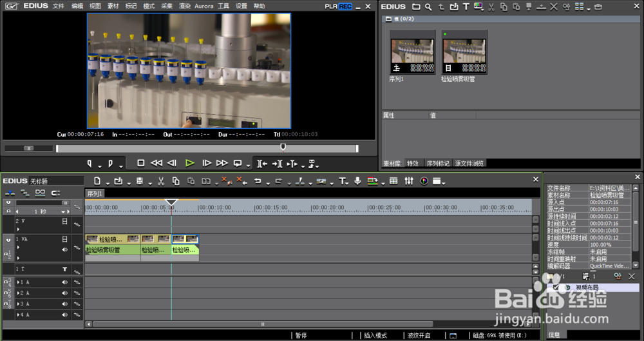Click the Rewind button in player
The height and width of the screenshot is (341, 644).
[x=156, y=163]
